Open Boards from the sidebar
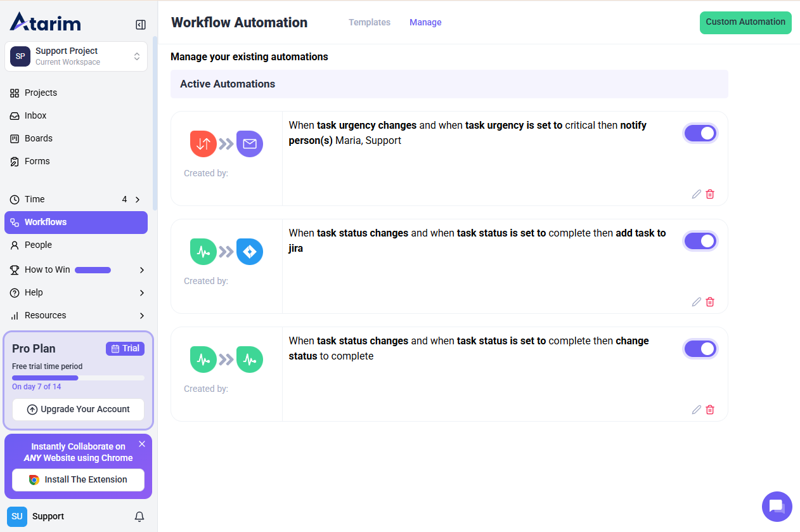Screen dimensions: 800x532 point(39,138)
